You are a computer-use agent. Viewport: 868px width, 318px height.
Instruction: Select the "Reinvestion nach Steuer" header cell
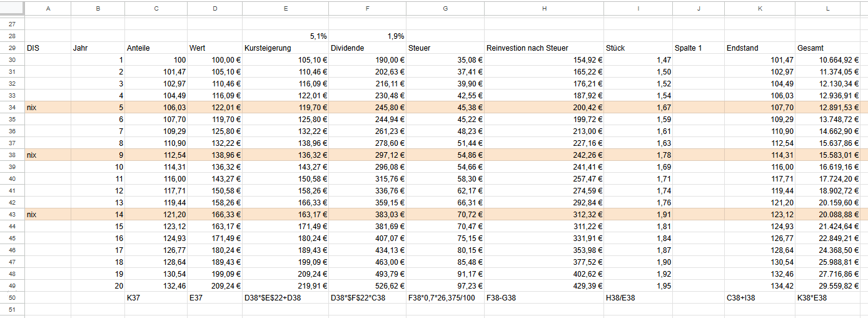543,48
